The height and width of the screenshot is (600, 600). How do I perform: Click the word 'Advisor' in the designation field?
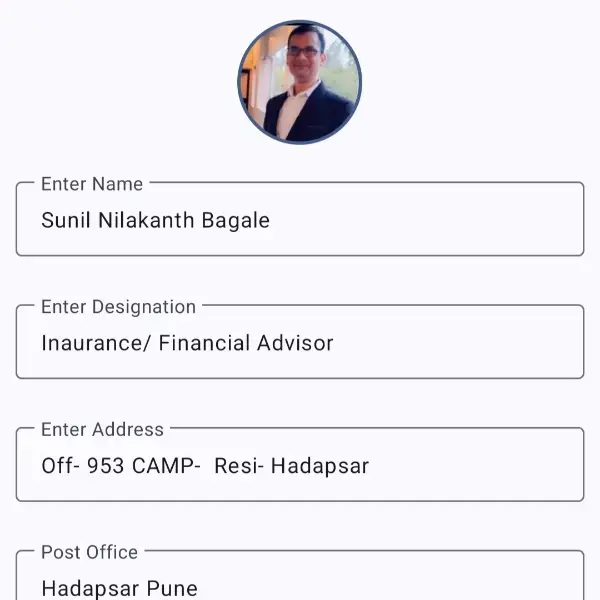295,343
